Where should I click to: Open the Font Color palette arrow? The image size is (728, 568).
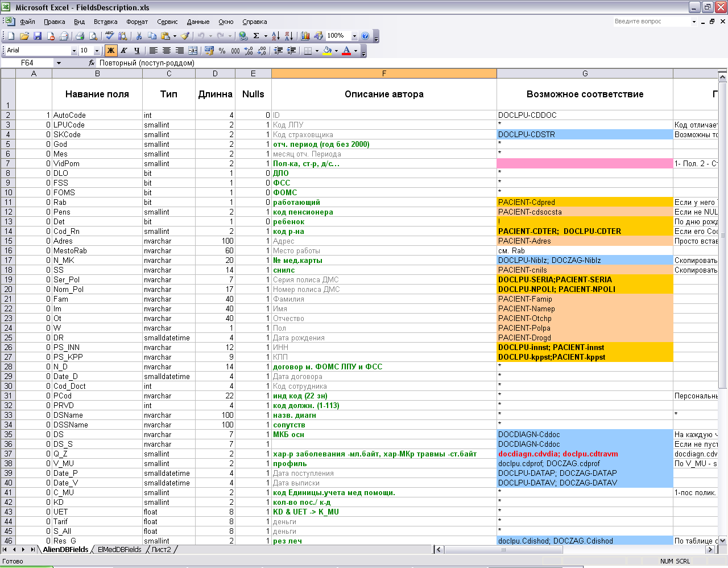pos(355,51)
